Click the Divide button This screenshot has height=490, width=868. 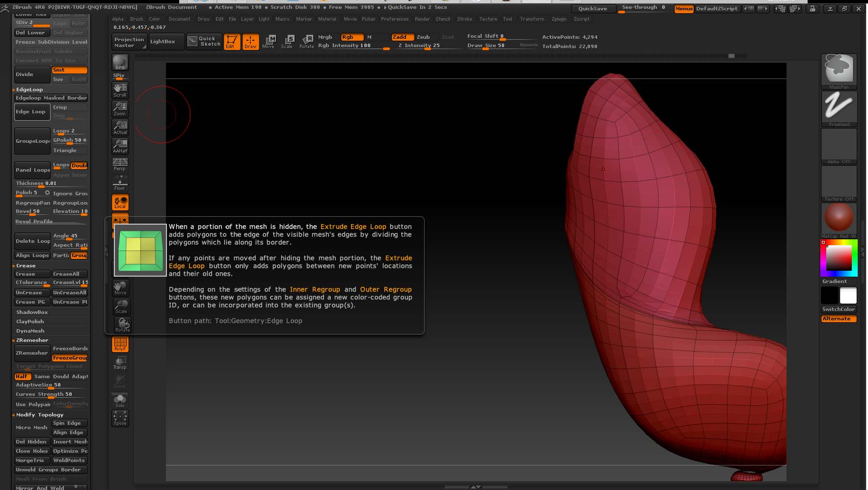pyautogui.click(x=32, y=75)
